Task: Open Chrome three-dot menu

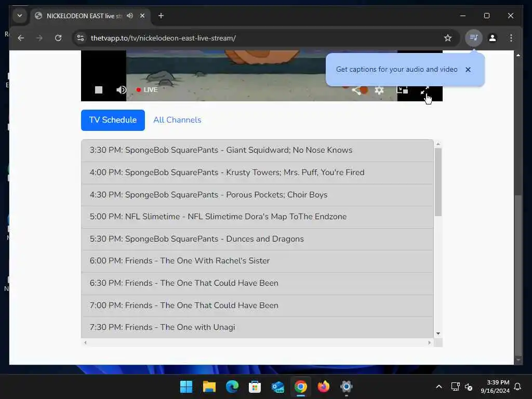Action: (511, 38)
